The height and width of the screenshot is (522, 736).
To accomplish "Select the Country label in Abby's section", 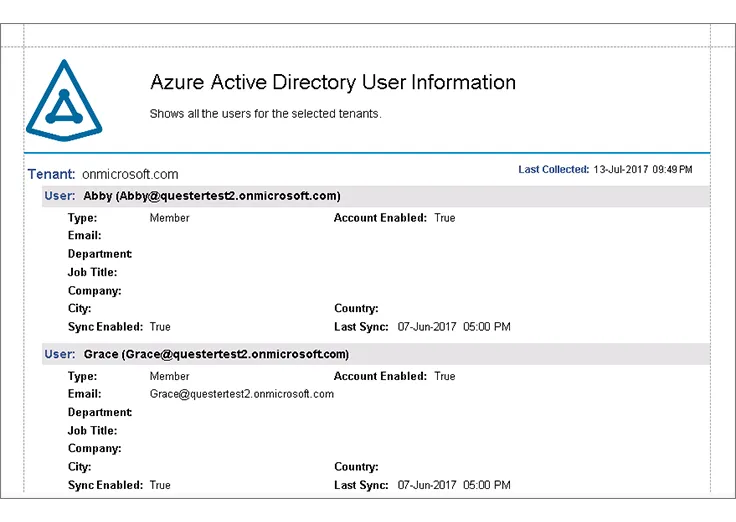I will point(356,309).
